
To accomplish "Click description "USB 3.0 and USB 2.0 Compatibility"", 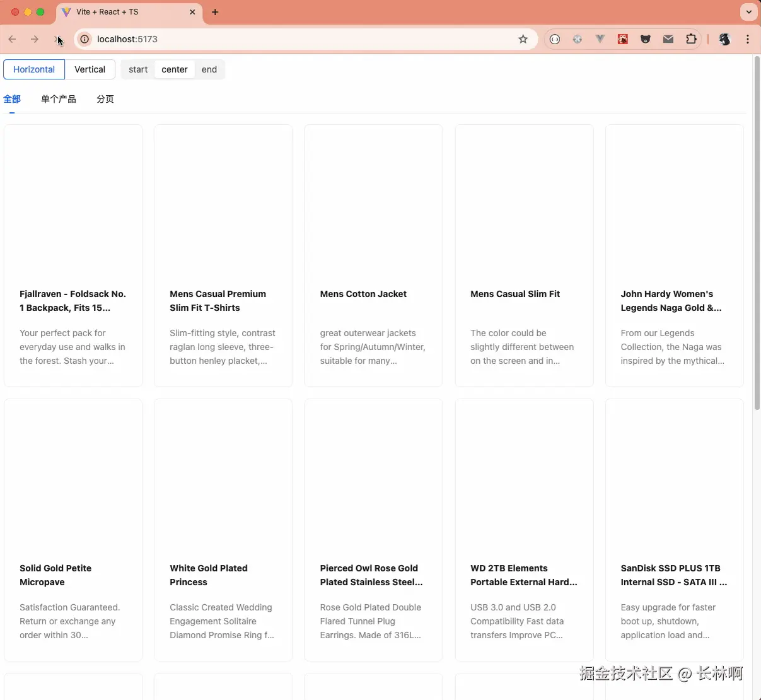I will [517, 621].
